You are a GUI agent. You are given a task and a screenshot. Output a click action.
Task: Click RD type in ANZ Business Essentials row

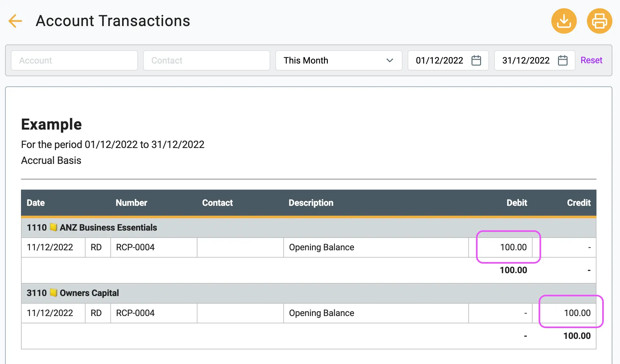(x=96, y=247)
